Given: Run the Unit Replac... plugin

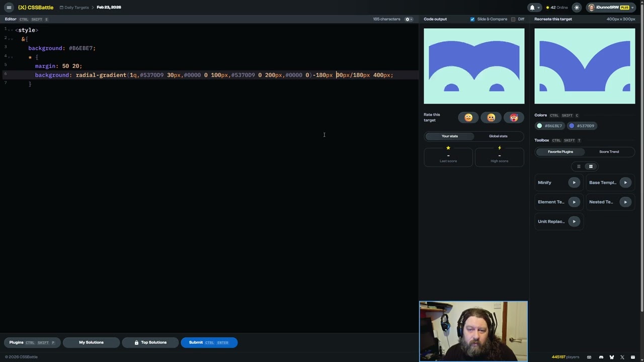Looking at the screenshot, I should coord(574,221).
